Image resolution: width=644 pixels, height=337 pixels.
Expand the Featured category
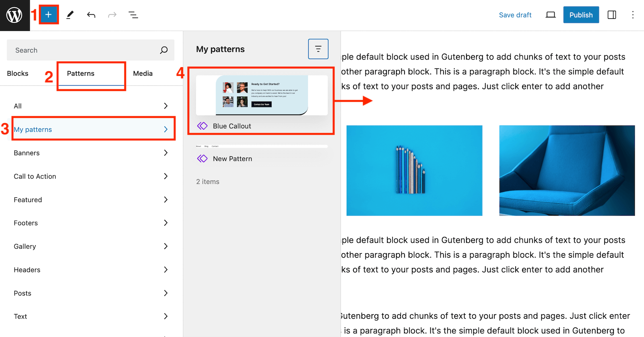click(91, 199)
